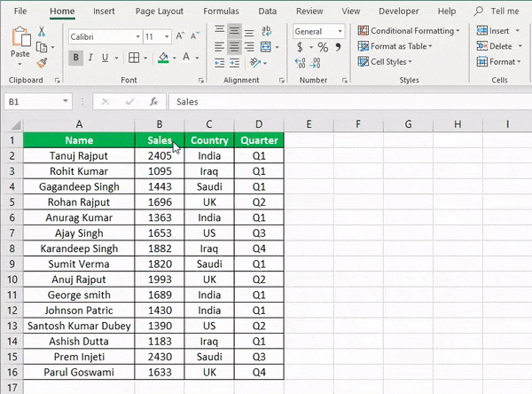Click the Wrap Text icon
The width and height of the screenshot is (532, 394).
(x=267, y=31)
